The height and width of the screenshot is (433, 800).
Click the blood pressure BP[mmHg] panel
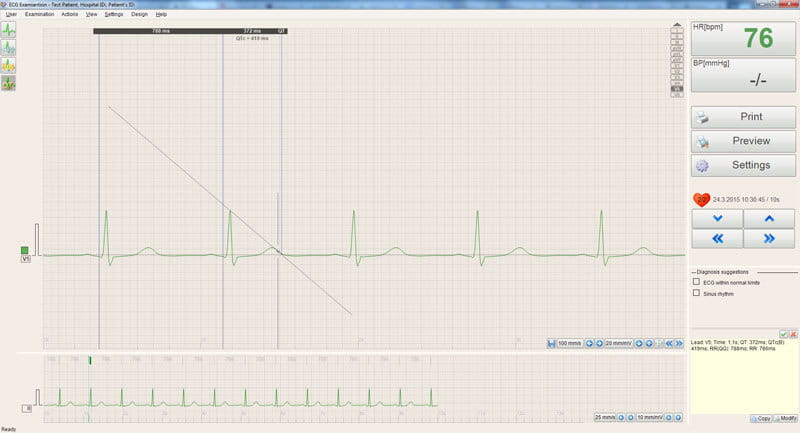[744, 76]
